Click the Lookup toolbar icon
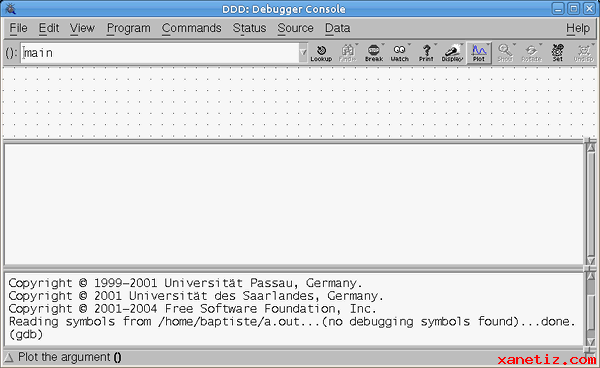The image size is (600, 368). (321, 53)
